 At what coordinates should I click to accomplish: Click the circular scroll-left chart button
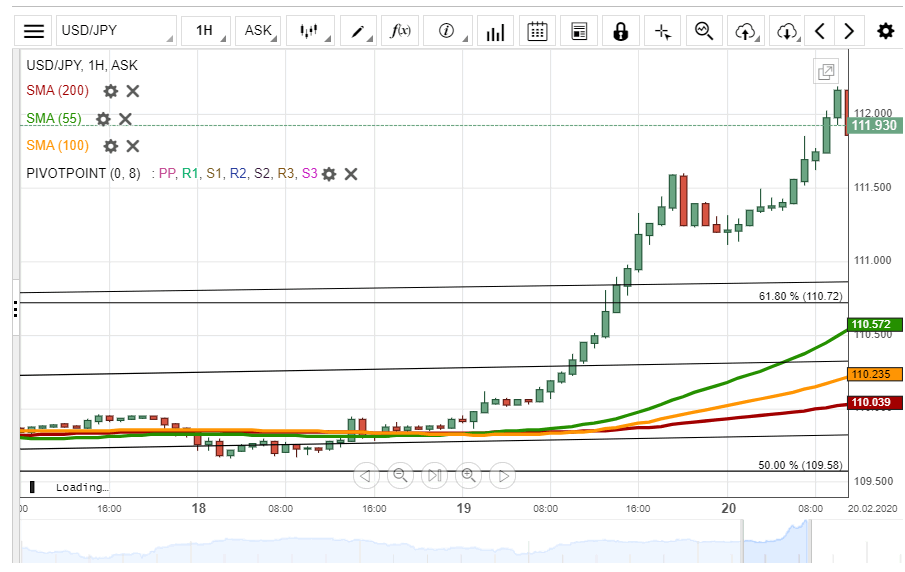pyautogui.click(x=366, y=476)
